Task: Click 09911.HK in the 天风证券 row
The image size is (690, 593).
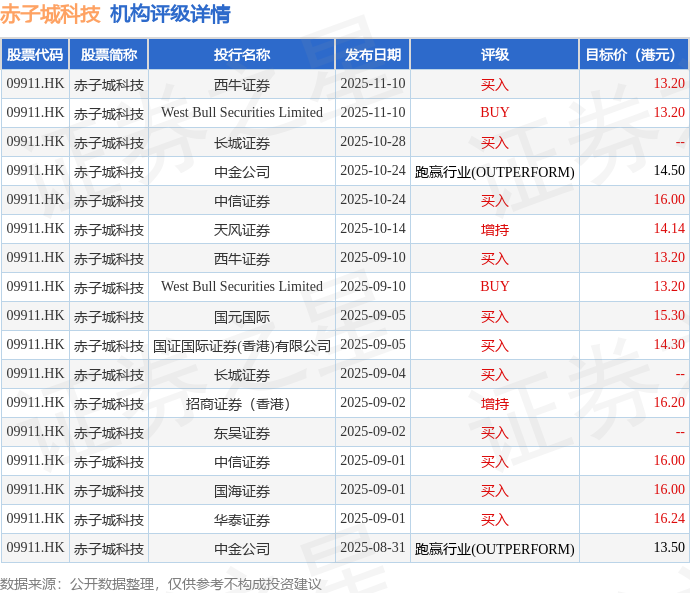Action: pyautogui.click(x=35, y=229)
